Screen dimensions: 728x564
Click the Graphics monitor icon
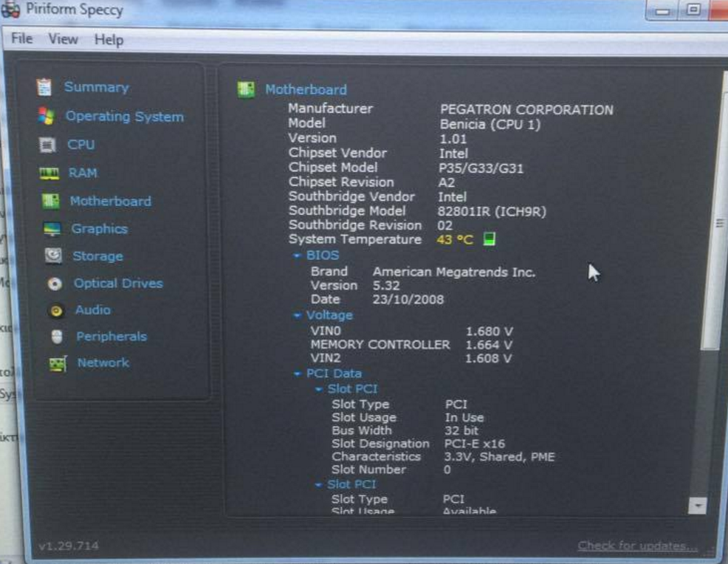(52, 229)
